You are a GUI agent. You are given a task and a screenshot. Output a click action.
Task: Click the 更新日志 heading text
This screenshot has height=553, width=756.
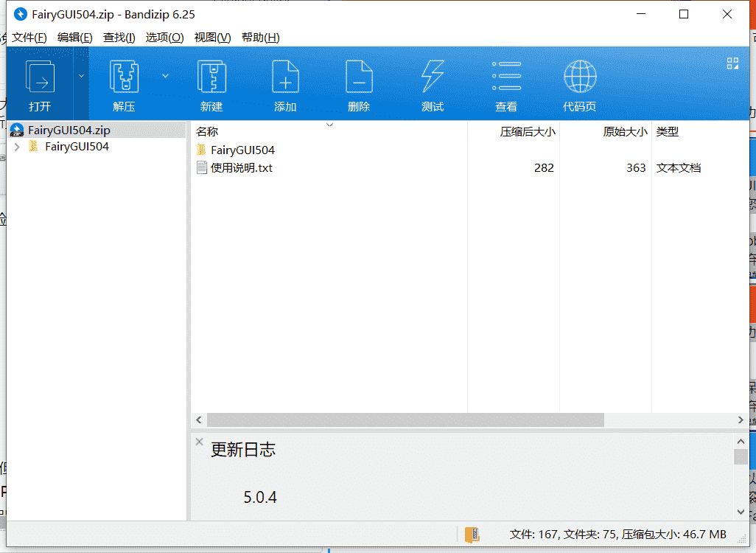coord(243,450)
